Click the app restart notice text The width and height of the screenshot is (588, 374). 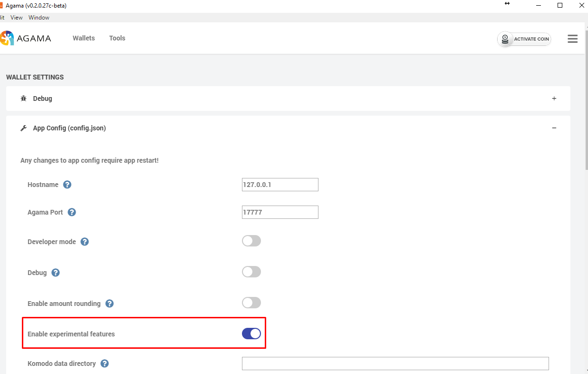tap(89, 161)
